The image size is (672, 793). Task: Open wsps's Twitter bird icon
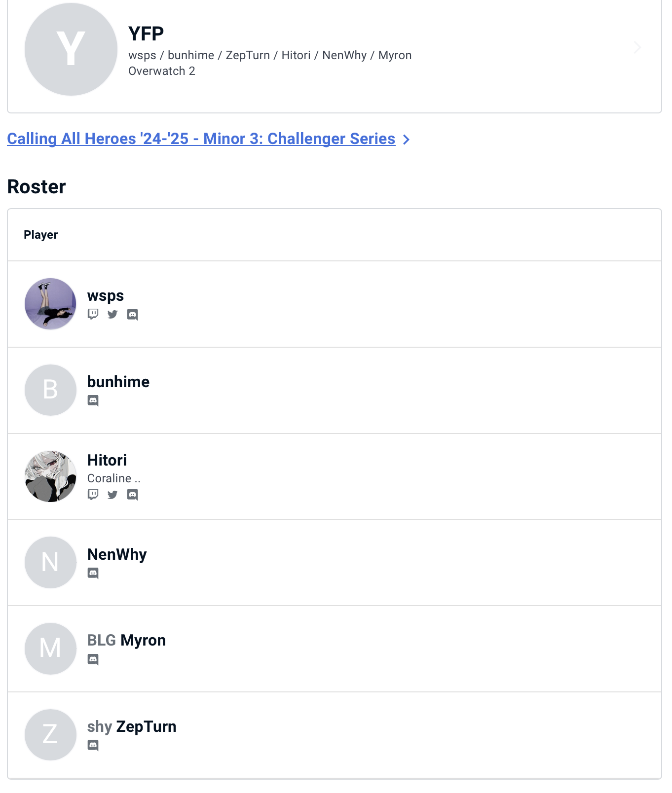[112, 314]
